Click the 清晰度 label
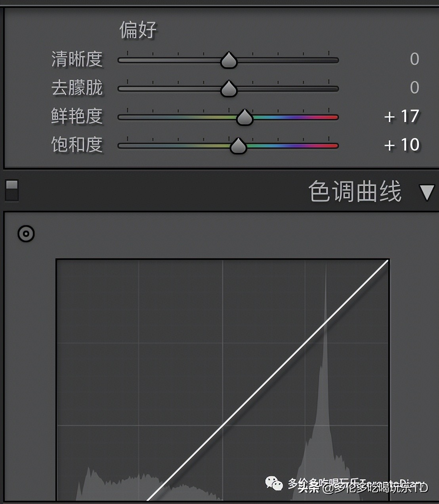This screenshot has width=439, height=504. coord(77,59)
